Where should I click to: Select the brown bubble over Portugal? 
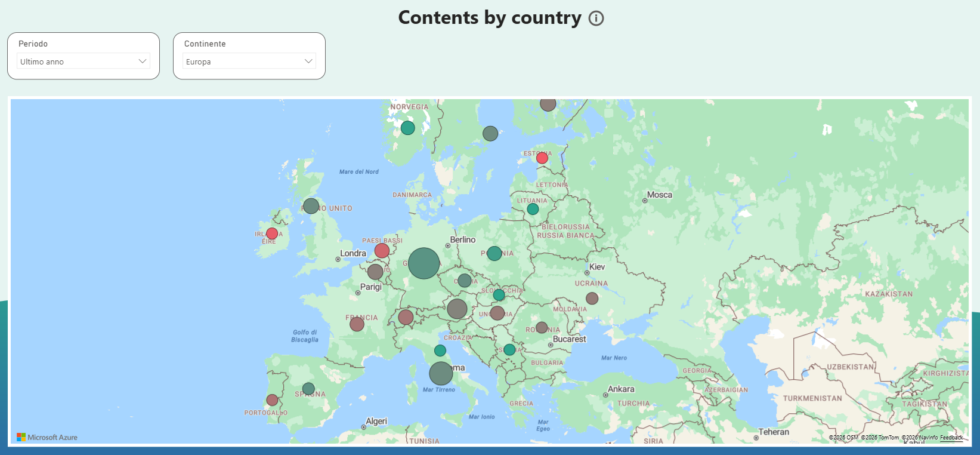[273, 400]
